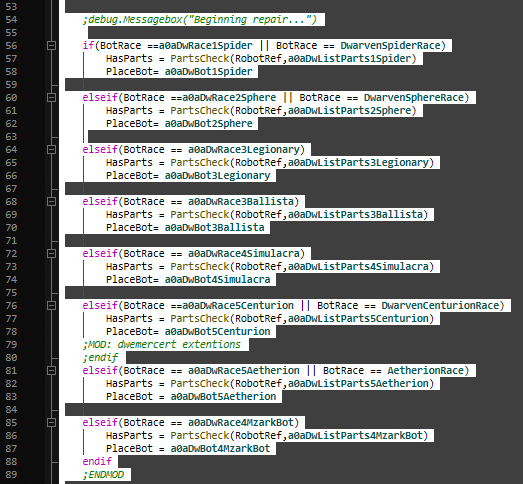Place cursor on the debug.Messagebox comment
Viewport: 523px width, 484px height.
pos(199,20)
